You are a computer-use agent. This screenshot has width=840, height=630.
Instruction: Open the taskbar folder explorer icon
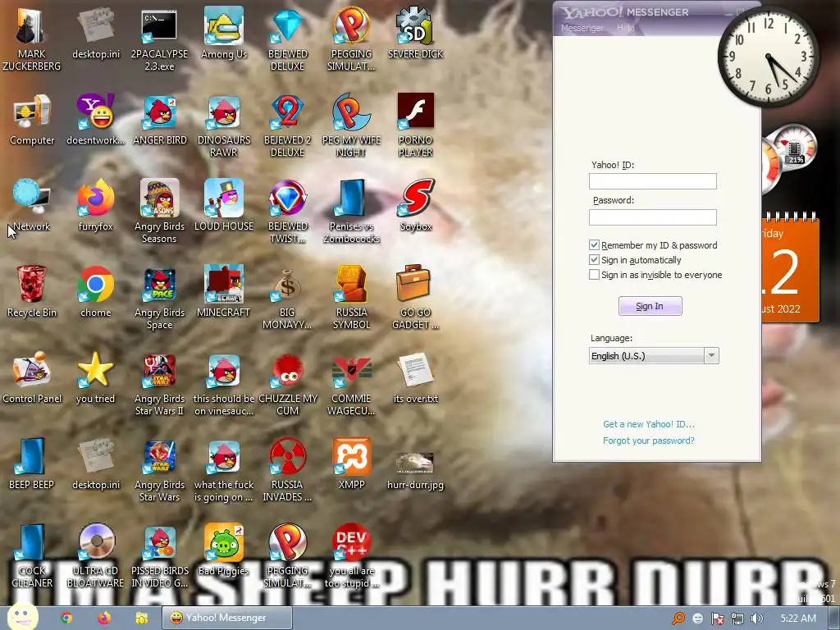point(141,619)
